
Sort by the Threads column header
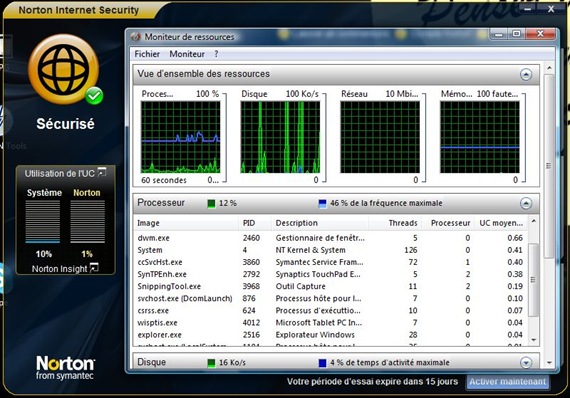point(403,223)
